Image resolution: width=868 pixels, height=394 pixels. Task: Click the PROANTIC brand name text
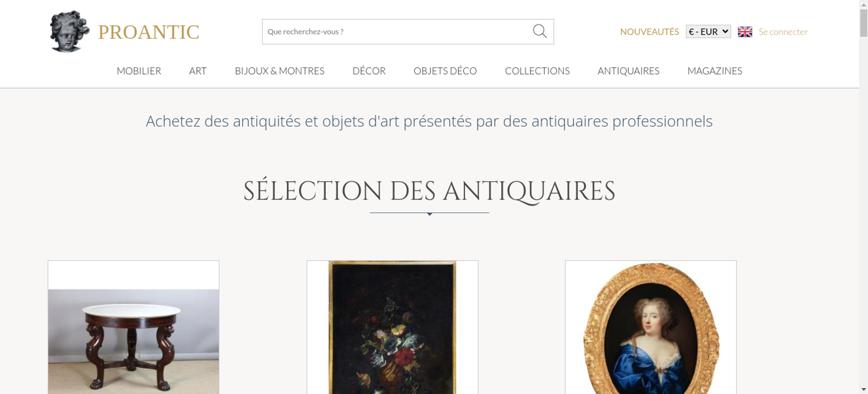(x=148, y=32)
